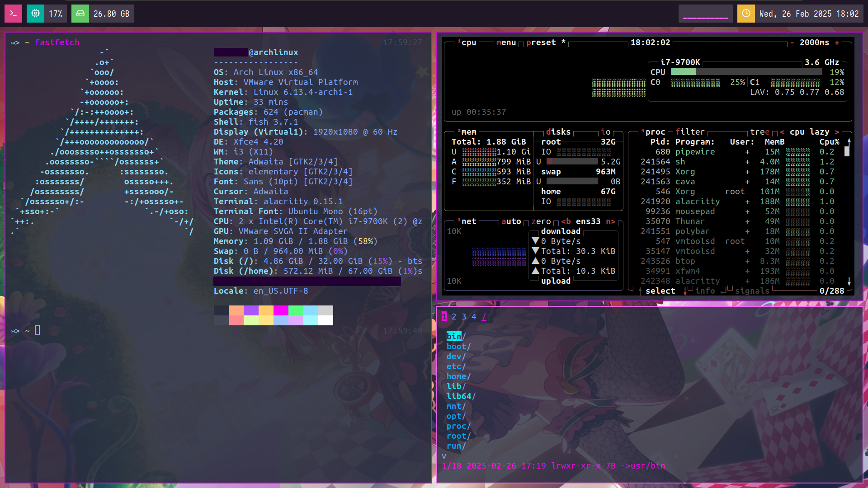Click the date and time text in the top bar
Screen dimensions: 868x488
coord(809,14)
